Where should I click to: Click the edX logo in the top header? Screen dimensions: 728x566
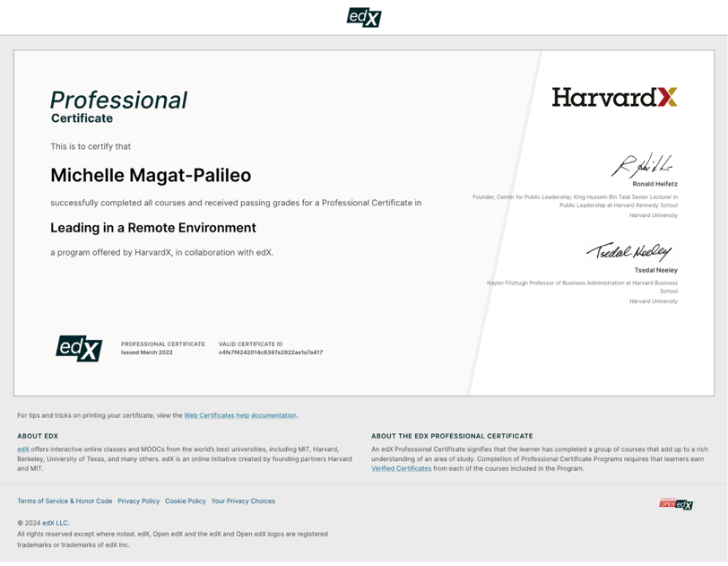364,18
